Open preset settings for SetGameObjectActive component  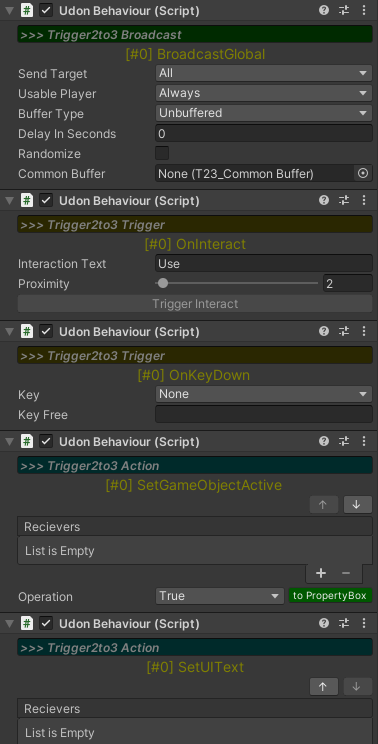tap(344, 441)
